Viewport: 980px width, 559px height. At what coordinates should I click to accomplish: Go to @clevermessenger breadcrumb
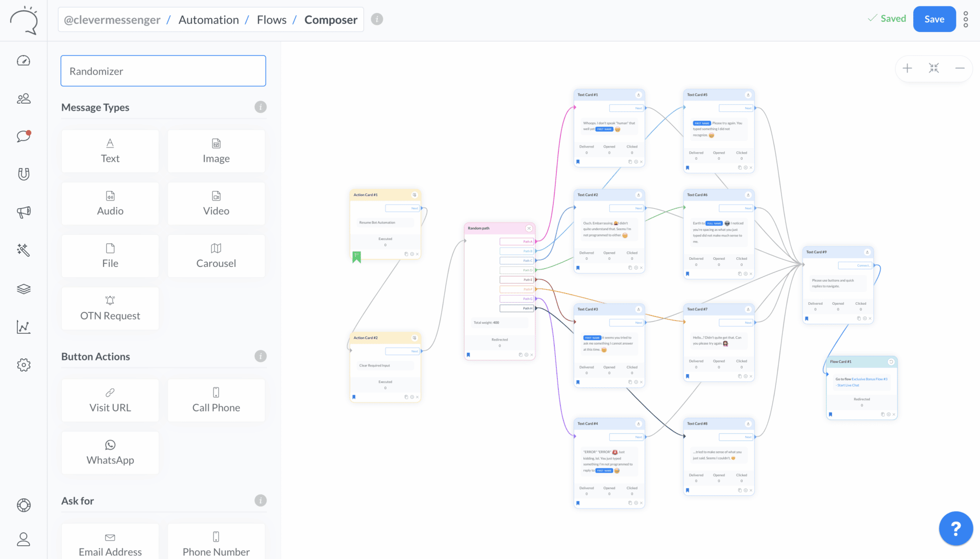(112, 20)
